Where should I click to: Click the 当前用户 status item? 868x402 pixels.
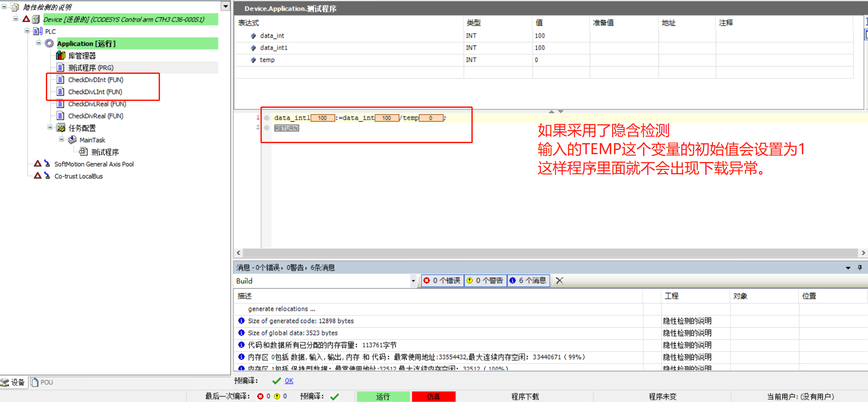801,396
